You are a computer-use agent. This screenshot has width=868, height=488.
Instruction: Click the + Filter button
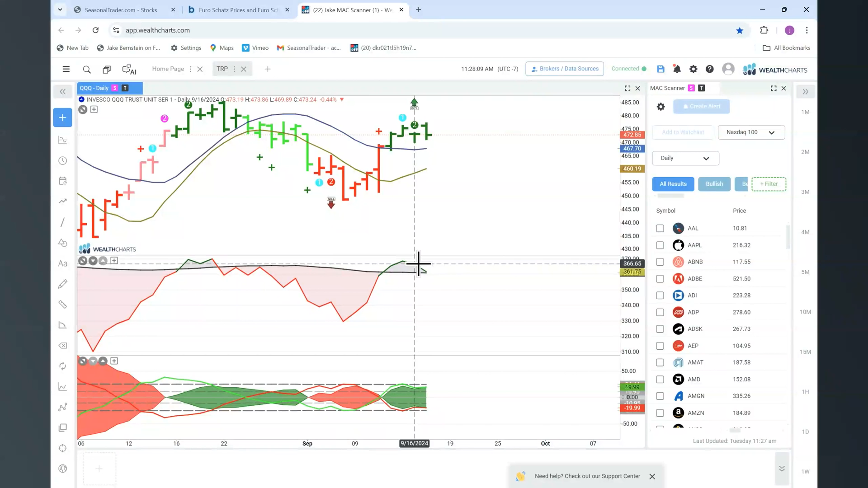coord(769,184)
